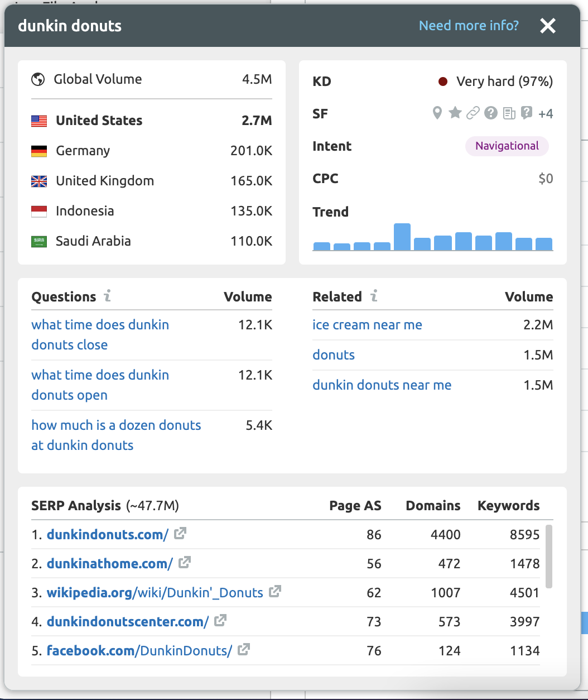Click external link icon beside wikipedia.org result

(x=274, y=592)
